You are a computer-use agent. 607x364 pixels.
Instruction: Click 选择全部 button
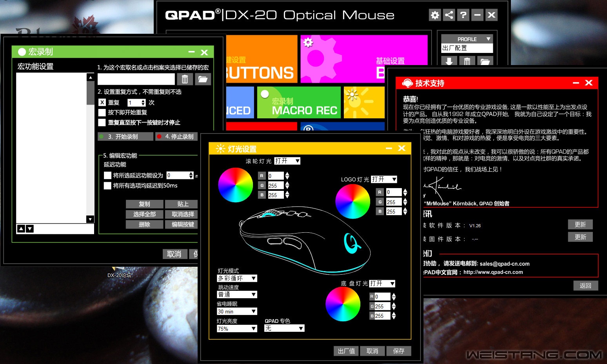click(x=144, y=214)
